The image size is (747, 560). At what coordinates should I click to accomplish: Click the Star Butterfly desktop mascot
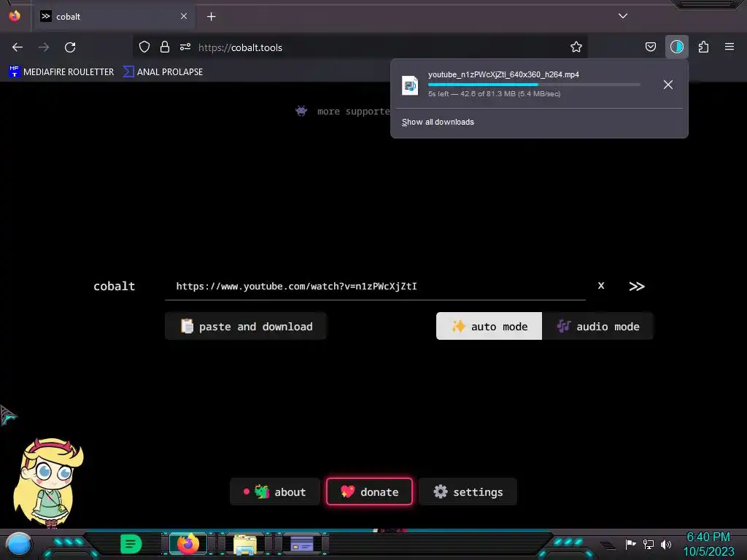[x=47, y=483]
